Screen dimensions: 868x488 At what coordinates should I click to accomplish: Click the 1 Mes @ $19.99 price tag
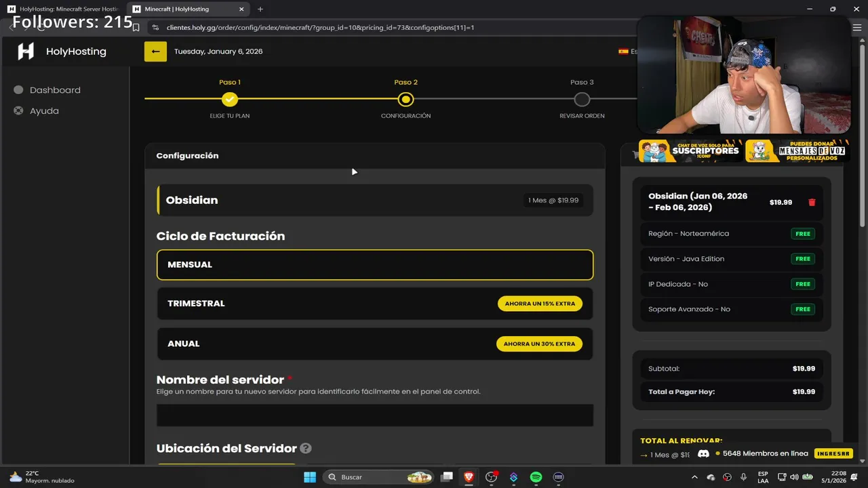553,200
